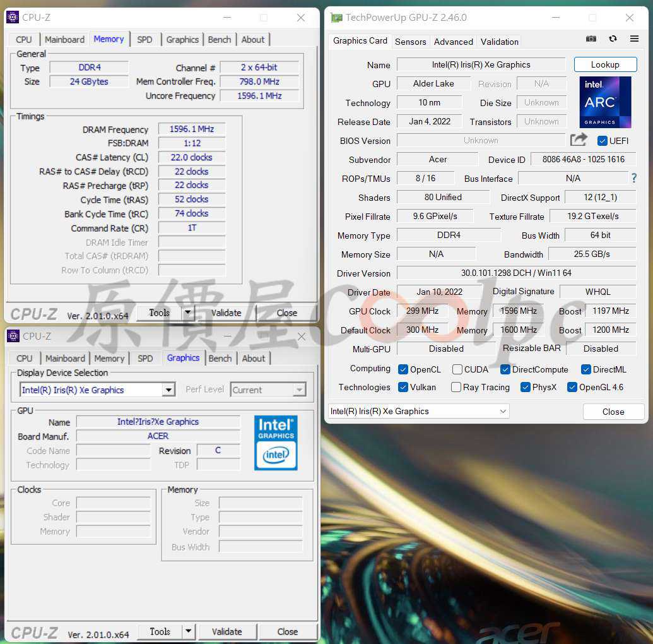Expand Tools arrow in CPU-Z Graphics window
653x644 pixels.
[x=188, y=631]
